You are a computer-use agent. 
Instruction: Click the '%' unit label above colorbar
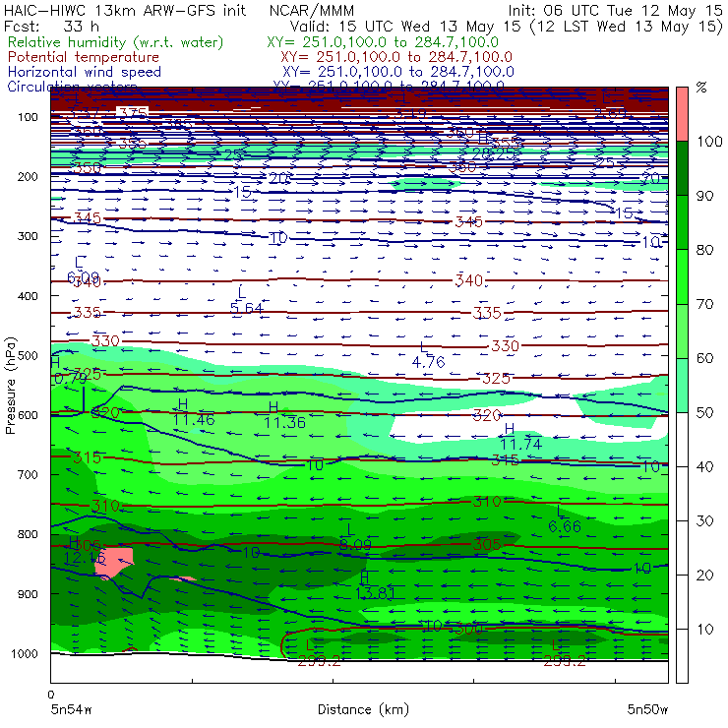click(701, 87)
